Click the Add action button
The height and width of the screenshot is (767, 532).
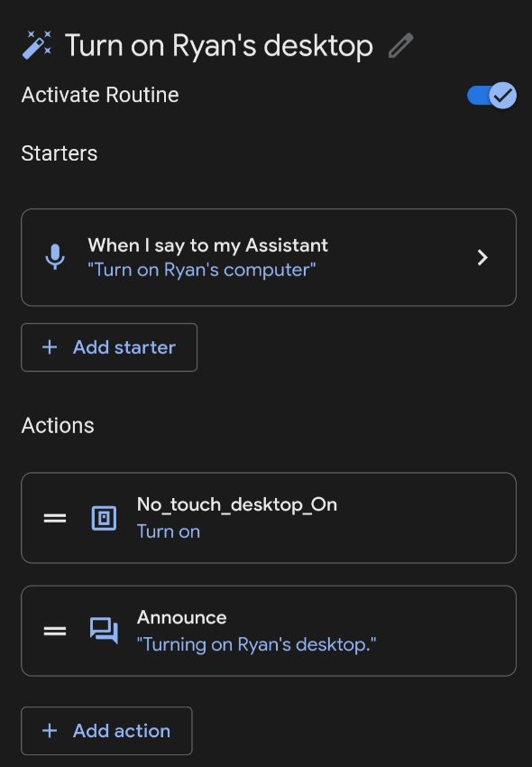pyautogui.click(x=105, y=731)
